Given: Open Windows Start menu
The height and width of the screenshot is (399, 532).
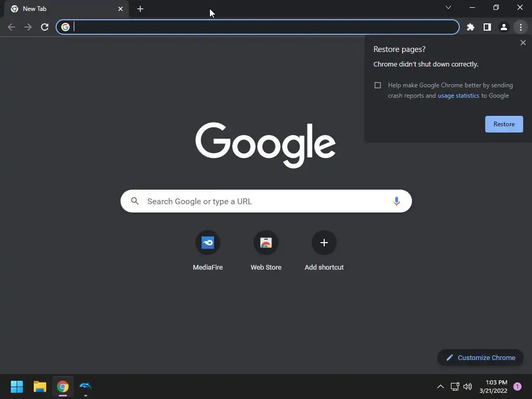Looking at the screenshot, I should point(17,387).
